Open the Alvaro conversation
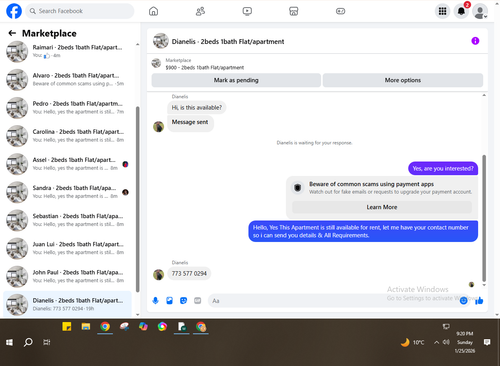This screenshot has width=500, height=366. [68, 80]
